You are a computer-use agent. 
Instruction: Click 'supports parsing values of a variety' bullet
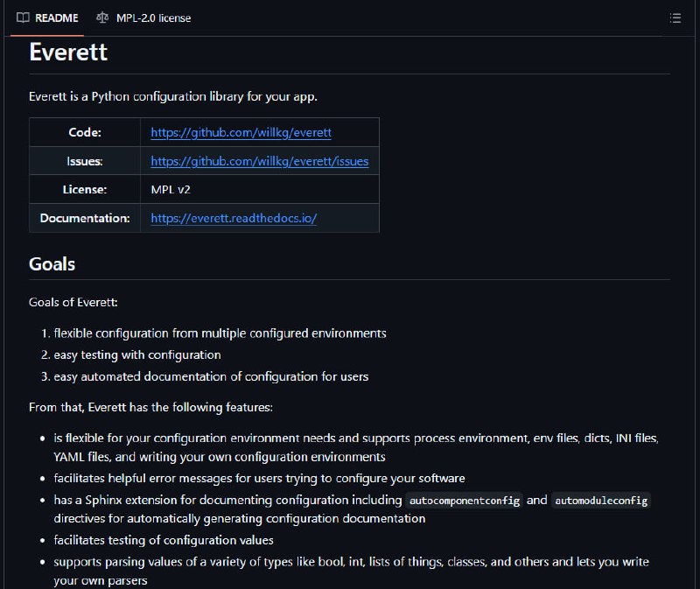(352, 571)
